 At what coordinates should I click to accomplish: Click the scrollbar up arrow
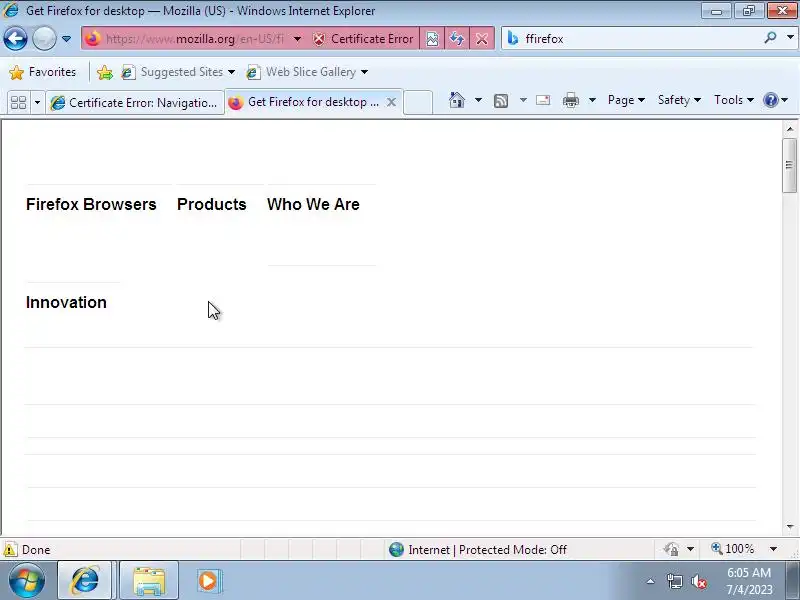(790, 129)
